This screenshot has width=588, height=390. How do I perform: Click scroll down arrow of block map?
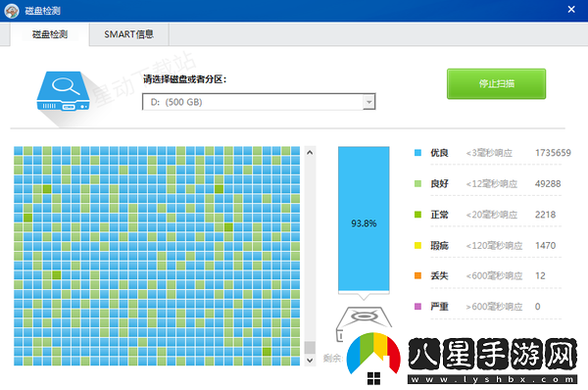(x=310, y=361)
